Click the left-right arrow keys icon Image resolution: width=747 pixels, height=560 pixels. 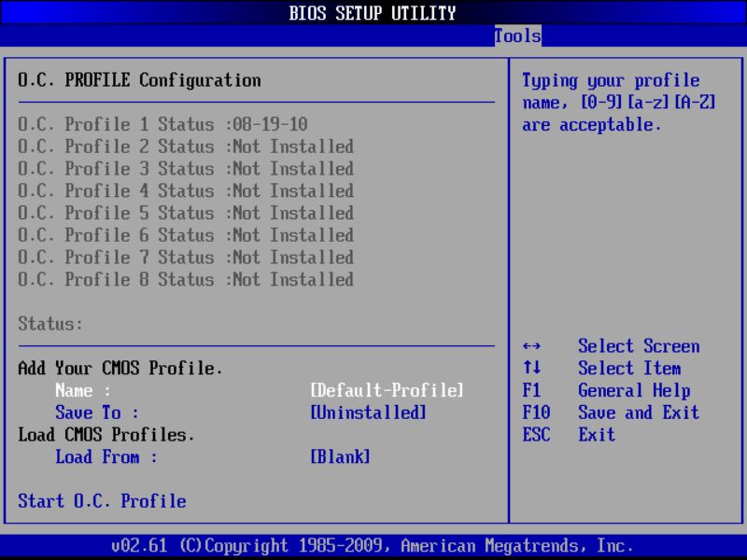tap(531, 346)
